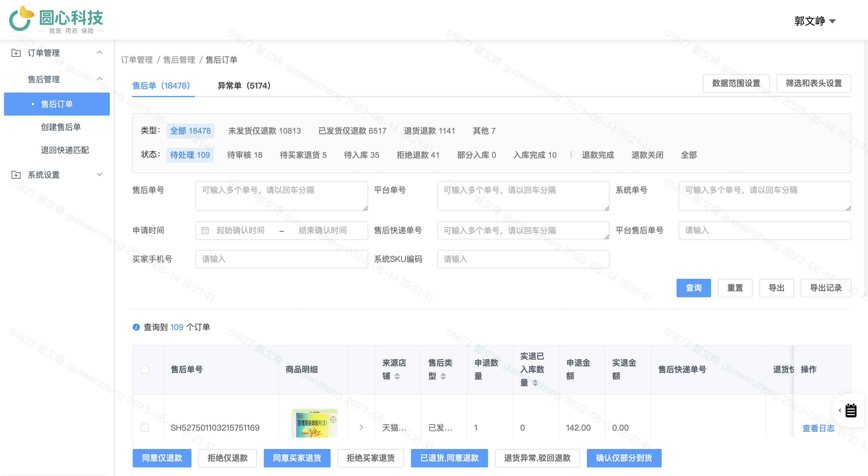Viewport: 868px width, 476px height.
Task: Click the 已退货,同意退款 button
Action: tap(450, 458)
